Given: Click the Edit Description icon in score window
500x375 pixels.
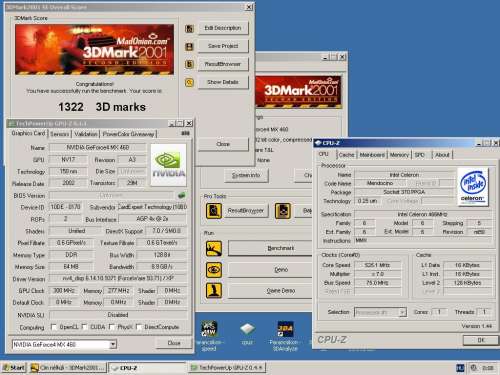Looking at the screenshot, I should coord(189,29).
